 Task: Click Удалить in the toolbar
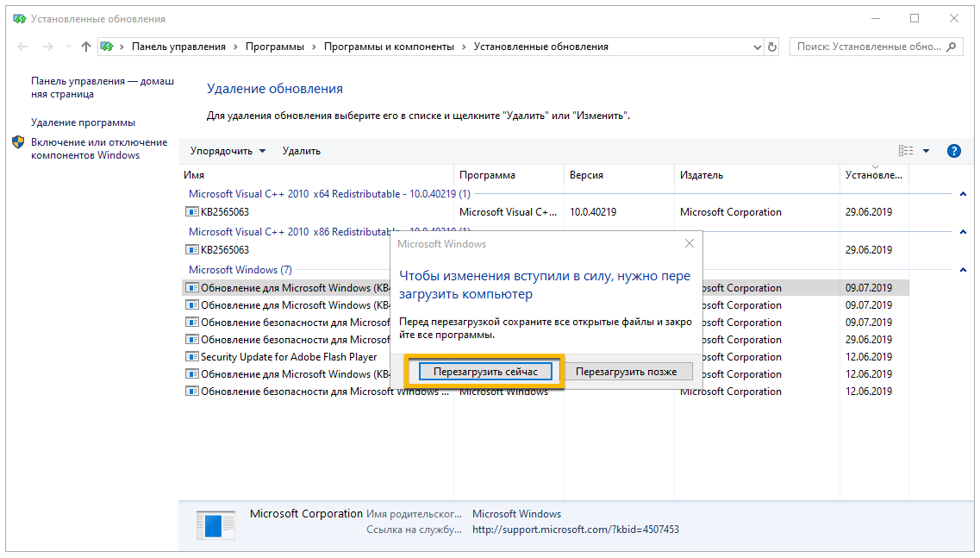pos(301,151)
